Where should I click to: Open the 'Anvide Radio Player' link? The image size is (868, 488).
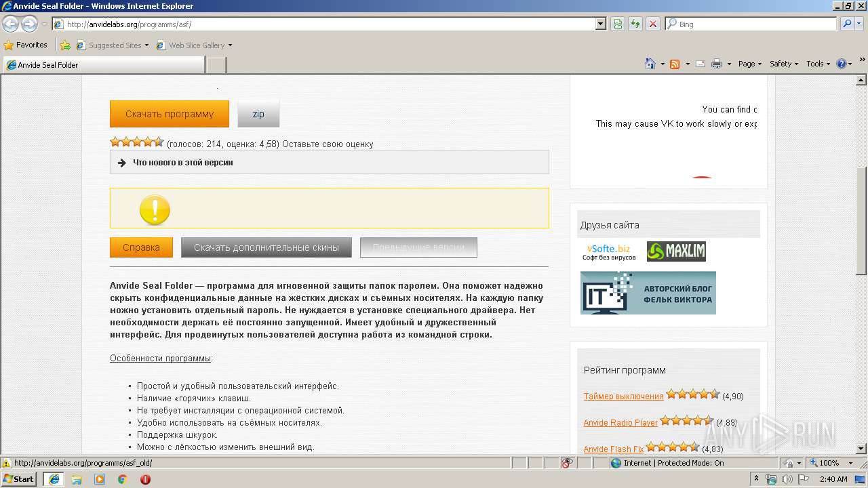pos(620,423)
